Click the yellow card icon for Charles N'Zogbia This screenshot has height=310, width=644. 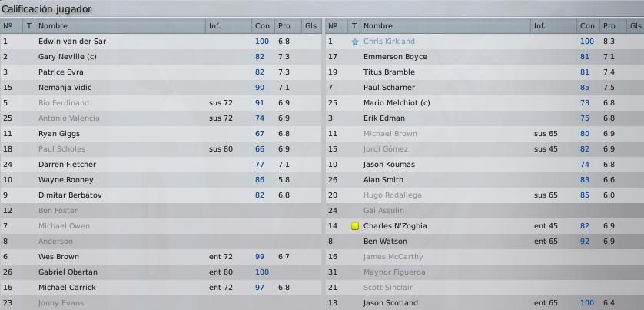(355, 226)
